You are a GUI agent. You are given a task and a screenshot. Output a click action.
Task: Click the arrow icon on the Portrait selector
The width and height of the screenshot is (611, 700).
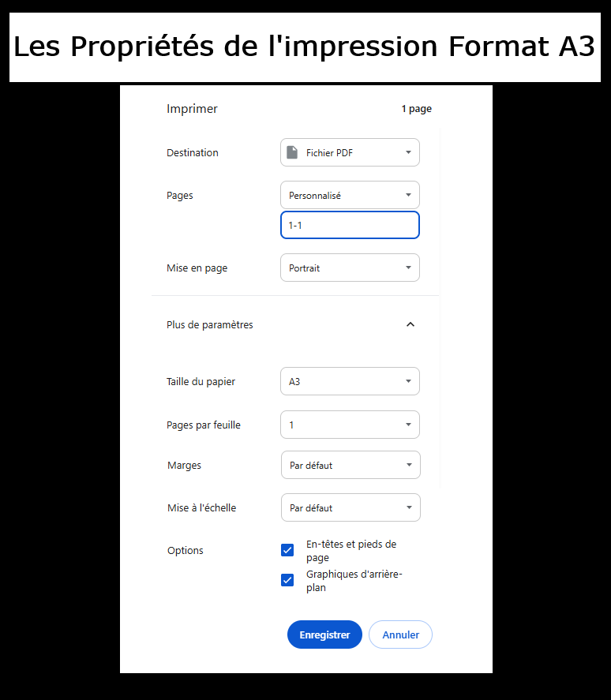pyautogui.click(x=408, y=268)
